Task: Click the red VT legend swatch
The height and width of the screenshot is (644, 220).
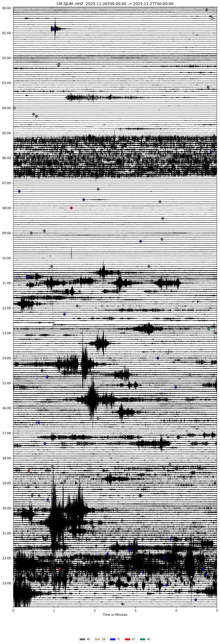Action: click(128, 639)
